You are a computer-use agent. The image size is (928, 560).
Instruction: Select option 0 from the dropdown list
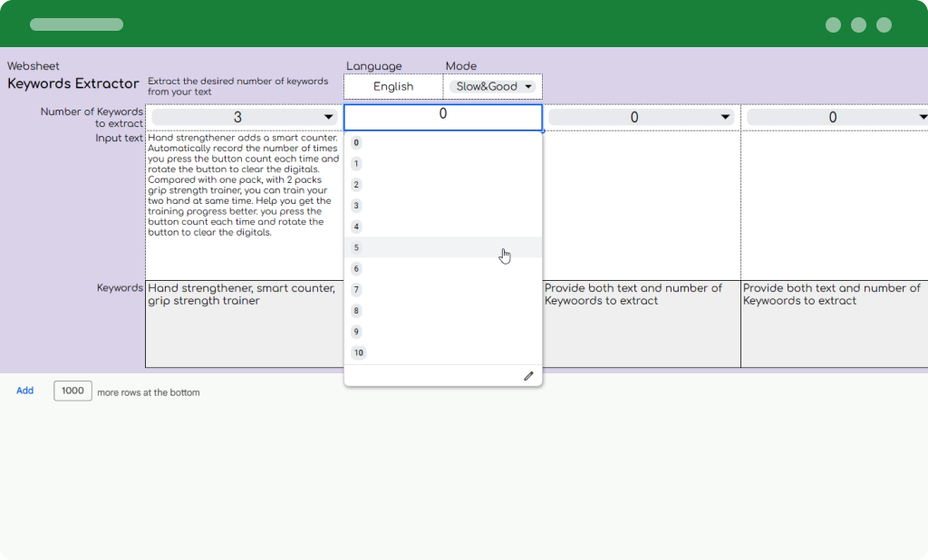(357, 143)
